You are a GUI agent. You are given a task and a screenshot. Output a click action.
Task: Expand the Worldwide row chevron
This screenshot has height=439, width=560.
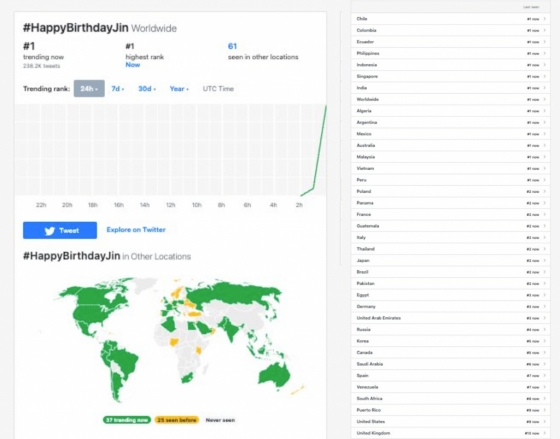(545, 99)
